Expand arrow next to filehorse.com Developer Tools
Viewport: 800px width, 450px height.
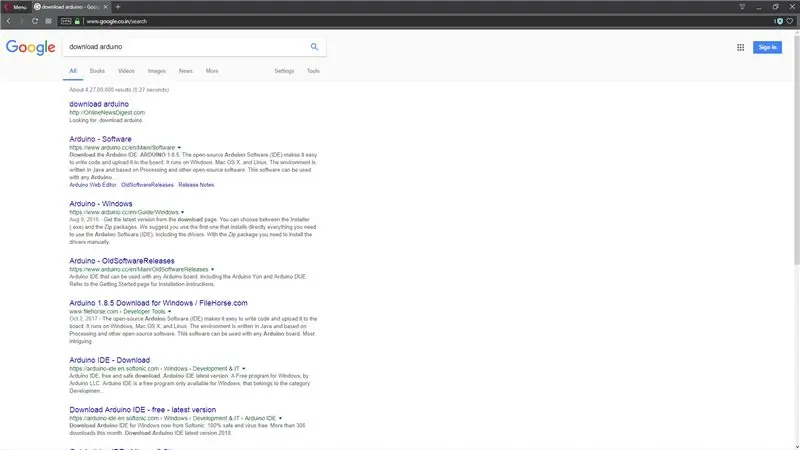pyautogui.click(x=169, y=311)
